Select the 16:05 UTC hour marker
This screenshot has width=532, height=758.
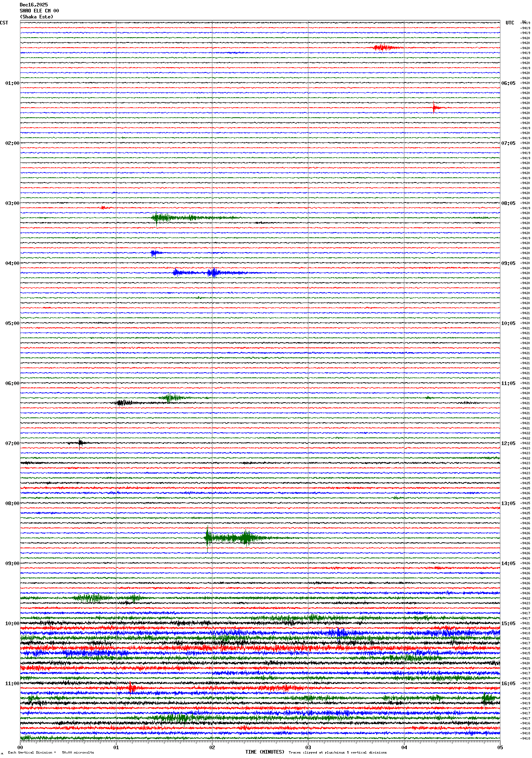[508, 684]
